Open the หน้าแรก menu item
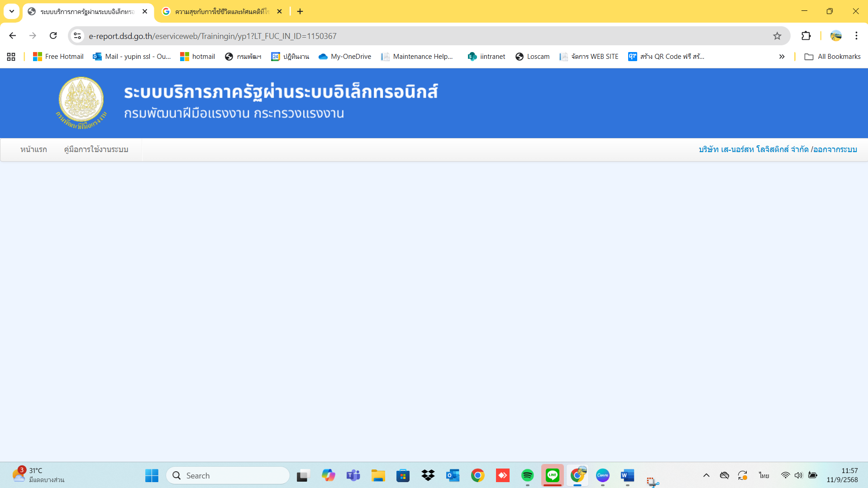Image resolution: width=868 pixels, height=488 pixels. [x=33, y=149]
